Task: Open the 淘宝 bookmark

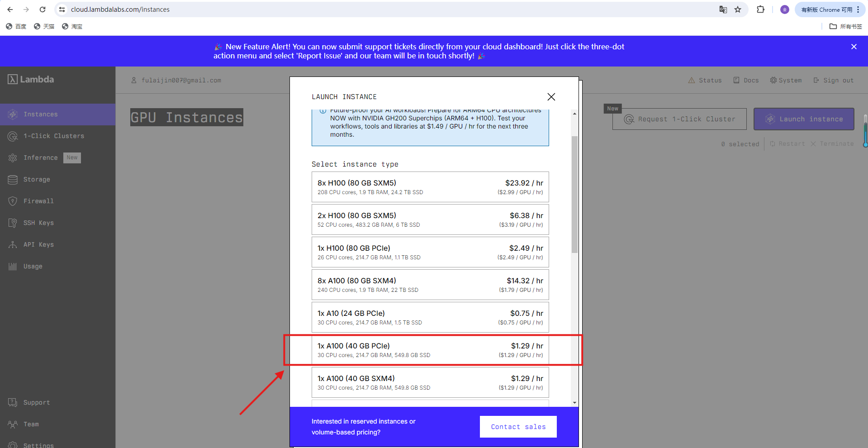Action: coord(72,27)
